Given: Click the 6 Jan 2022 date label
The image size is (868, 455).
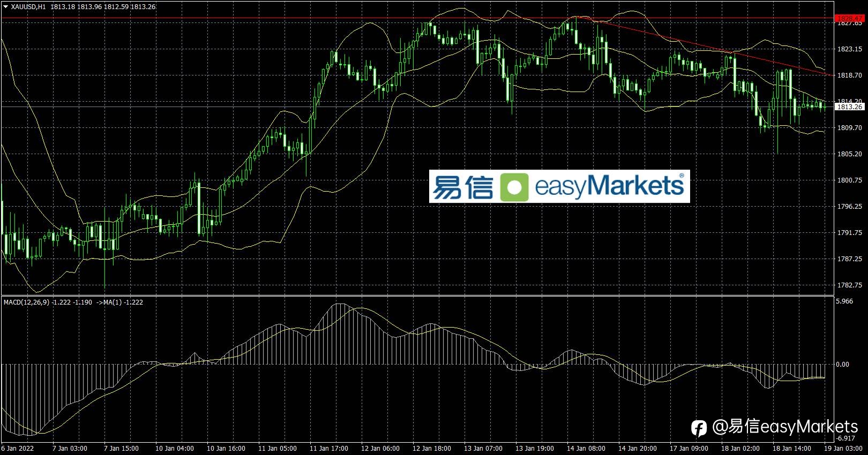Looking at the screenshot, I should click(x=18, y=449).
